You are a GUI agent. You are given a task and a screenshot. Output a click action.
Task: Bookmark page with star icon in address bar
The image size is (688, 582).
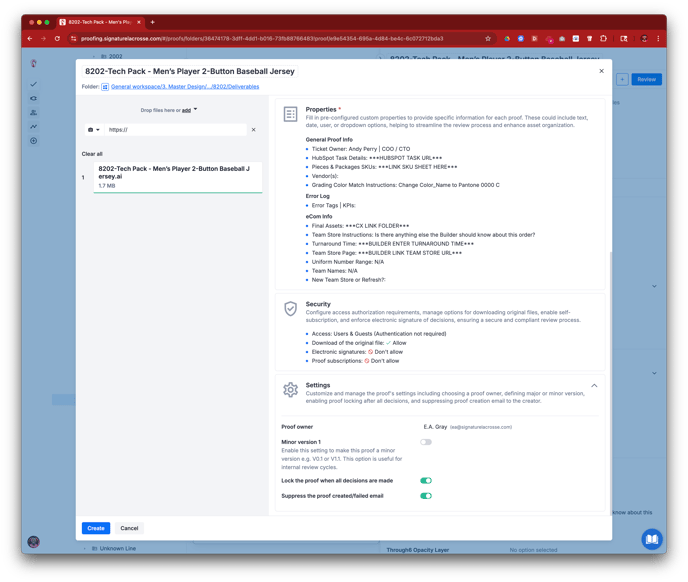click(488, 39)
